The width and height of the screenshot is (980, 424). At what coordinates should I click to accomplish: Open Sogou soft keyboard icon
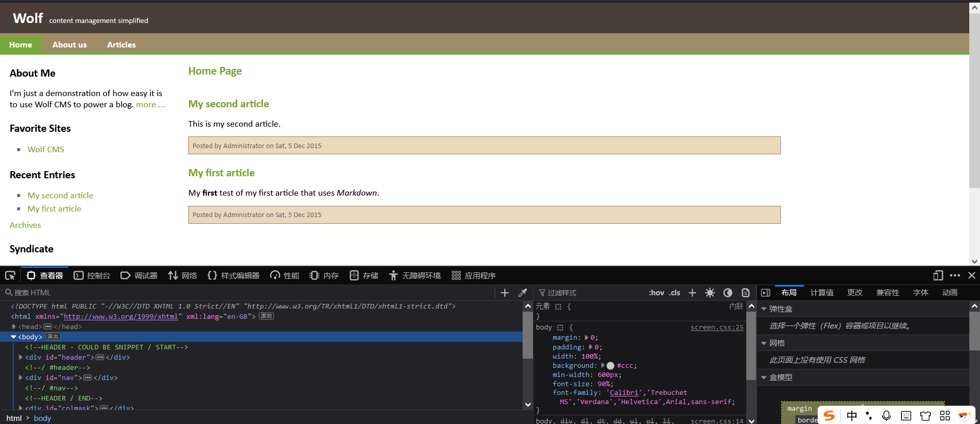(906, 416)
